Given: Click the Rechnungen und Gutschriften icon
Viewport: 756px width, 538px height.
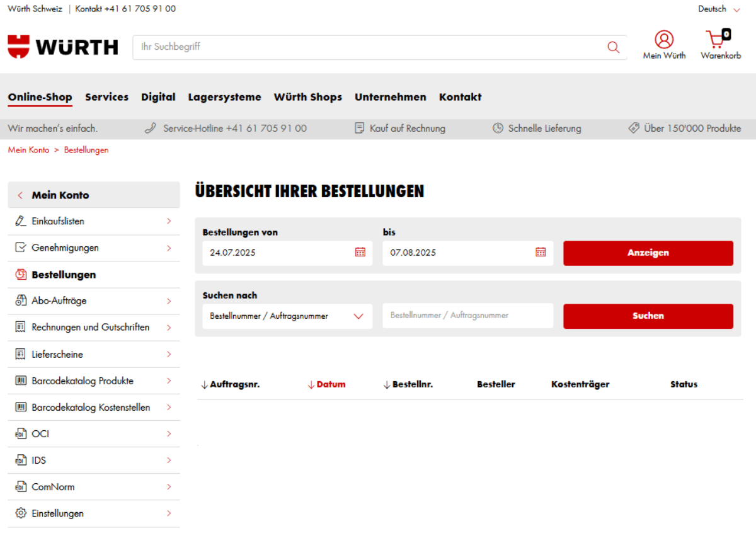Looking at the screenshot, I should click(x=20, y=328).
